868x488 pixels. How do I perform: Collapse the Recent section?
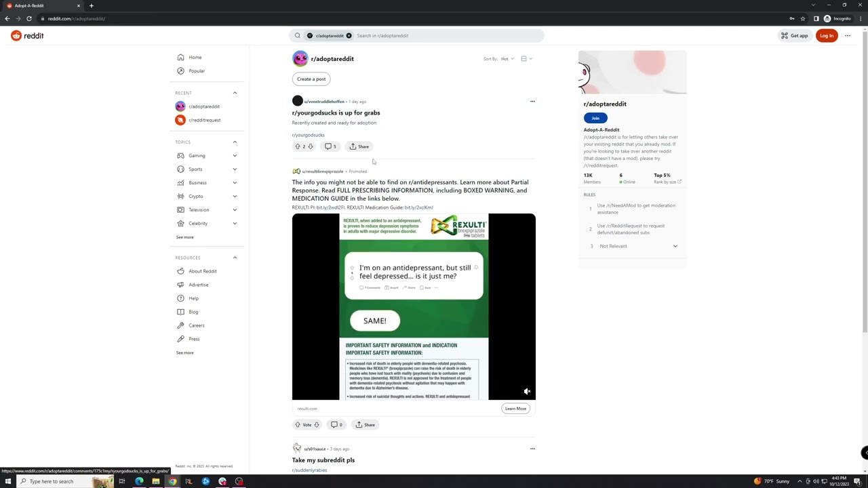point(235,93)
